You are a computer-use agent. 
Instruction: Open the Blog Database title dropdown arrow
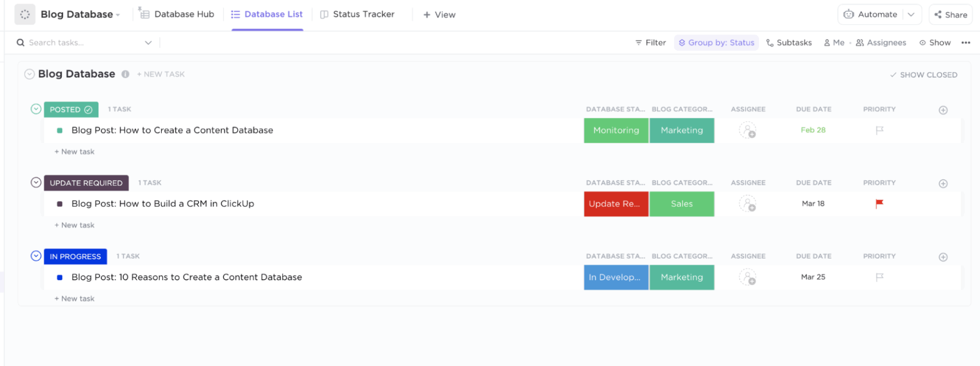tap(118, 15)
